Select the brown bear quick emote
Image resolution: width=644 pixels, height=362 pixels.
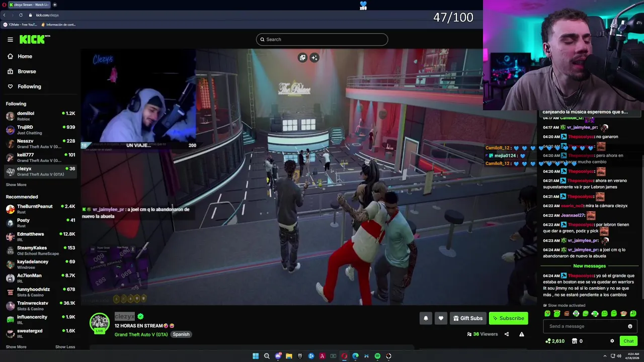coord(567,314)
